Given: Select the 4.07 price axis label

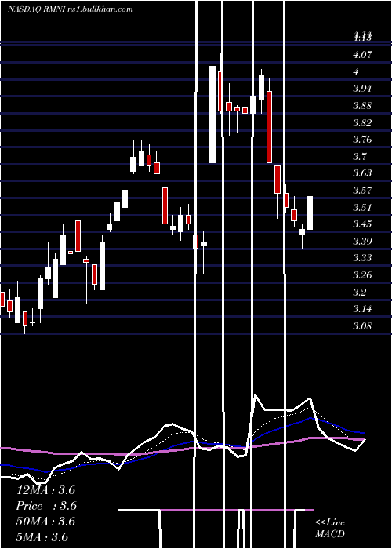Looking at the screenshot, I should click(x=362, y=55).
